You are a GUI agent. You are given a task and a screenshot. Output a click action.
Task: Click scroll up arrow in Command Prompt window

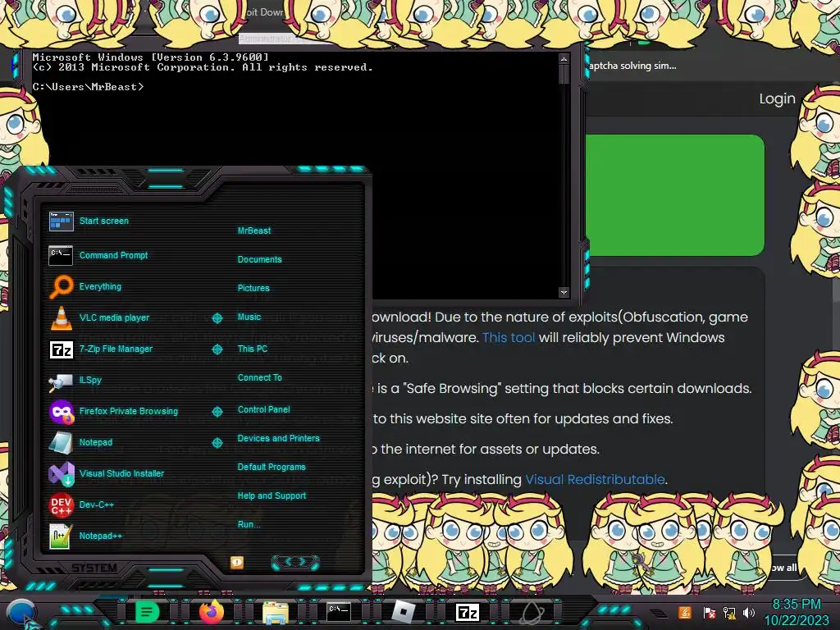(x=564, y=59)
